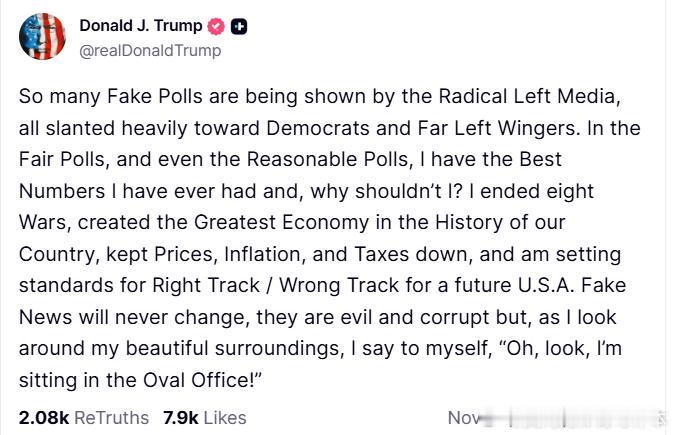
Task: Click the flag-face profile avatar
Action: point(40,37)
